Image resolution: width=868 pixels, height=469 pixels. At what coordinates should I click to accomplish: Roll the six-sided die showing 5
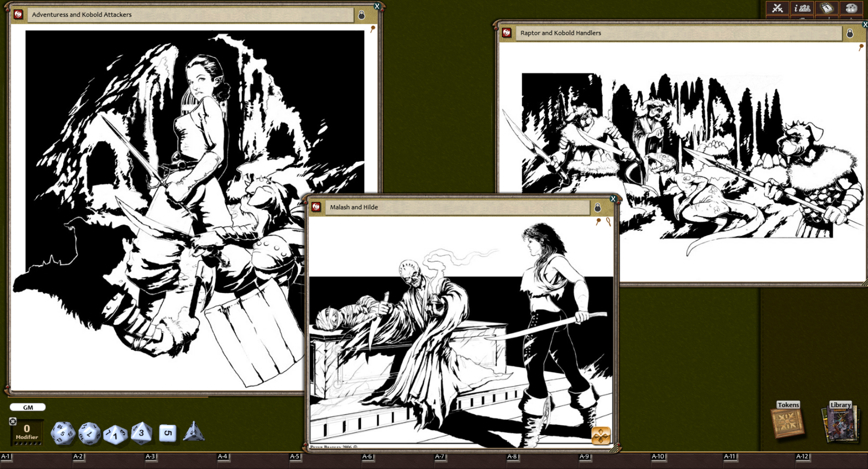point(167,434)
